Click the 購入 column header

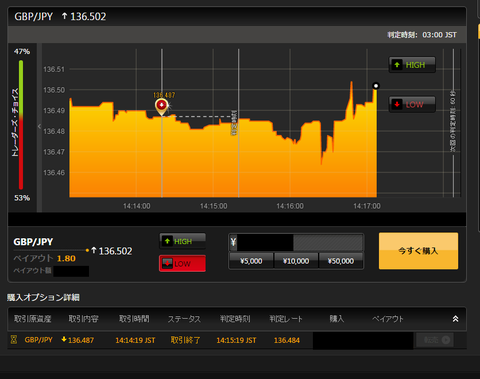(x=337, y=319)
